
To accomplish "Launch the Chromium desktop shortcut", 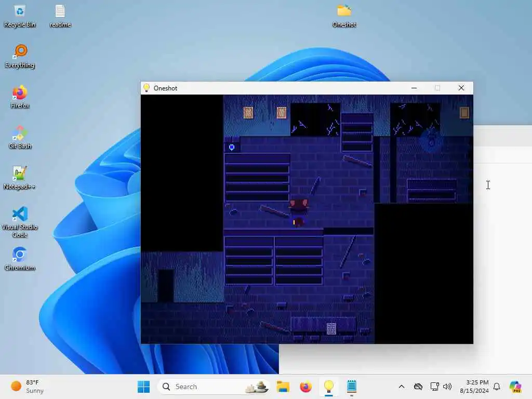I will click(x=20, y=259).
